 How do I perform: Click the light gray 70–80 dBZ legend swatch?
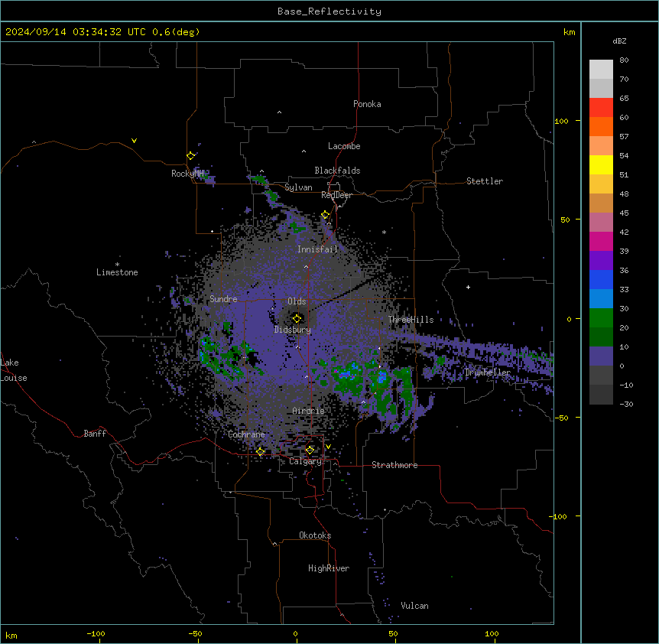tap(601, 70)
